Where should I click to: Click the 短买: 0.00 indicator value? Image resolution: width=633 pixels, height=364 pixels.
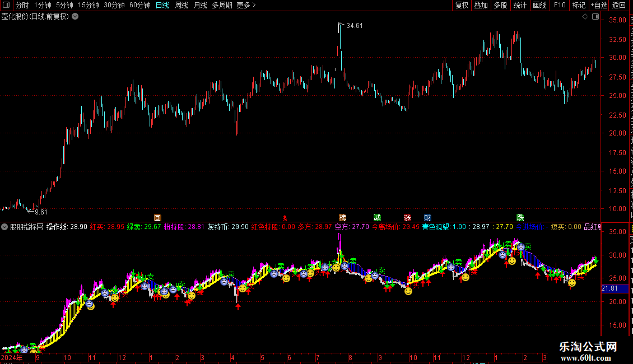click(566, 227)
